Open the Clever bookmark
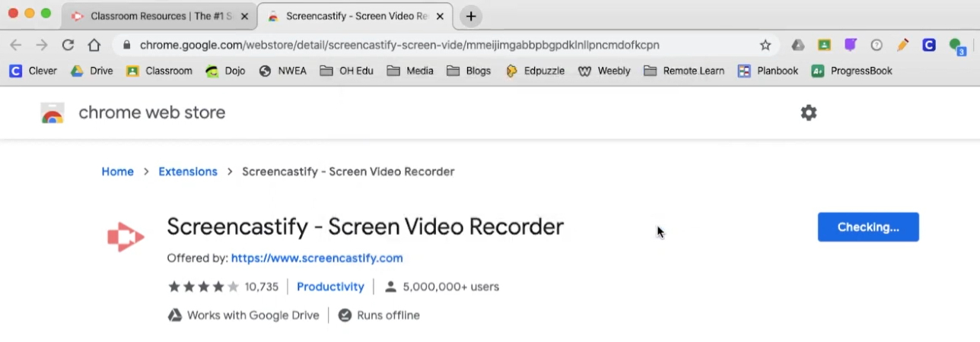This screenshot has width=980, height=342. (33, 71)
